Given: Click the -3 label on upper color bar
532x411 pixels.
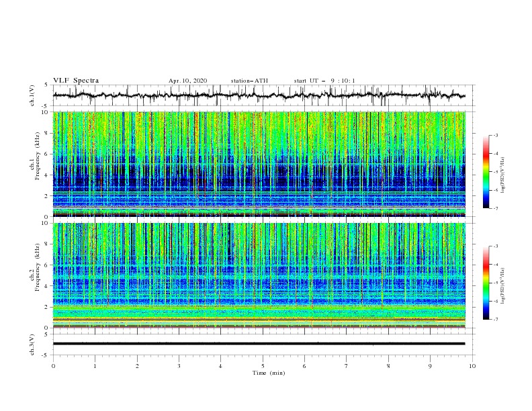Looking at the screenshot, I should pos(495,135).
